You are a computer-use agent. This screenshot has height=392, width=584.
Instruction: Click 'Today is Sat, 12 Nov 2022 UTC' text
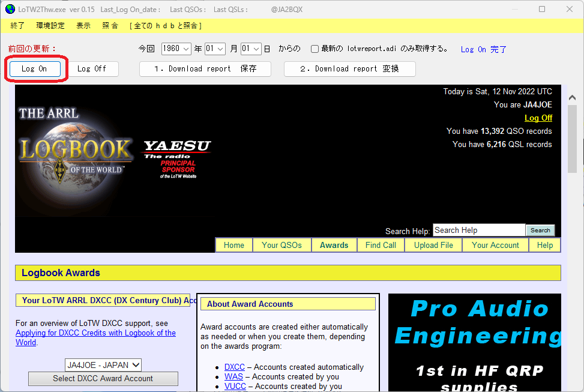[x=498, y=92]
